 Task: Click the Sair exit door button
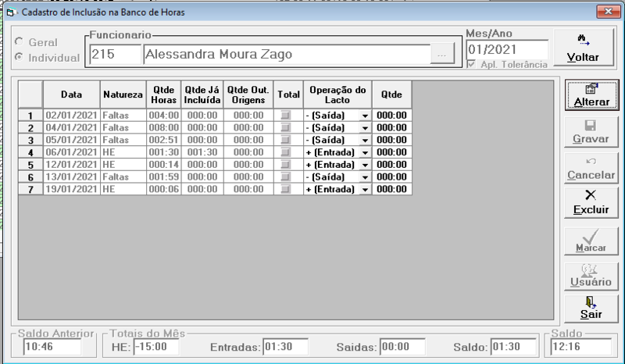[x=591, y=309]
